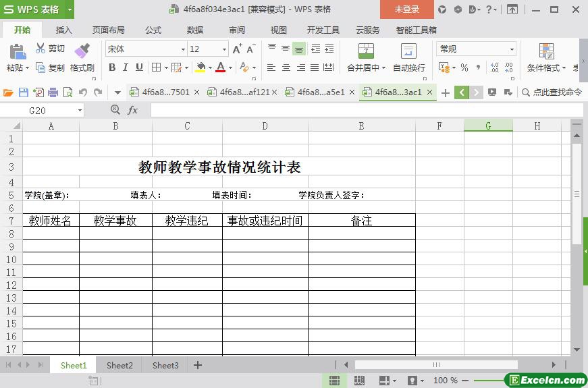
Task: Apply red font color
Action: pyautogui.click(x=221, y=67)
